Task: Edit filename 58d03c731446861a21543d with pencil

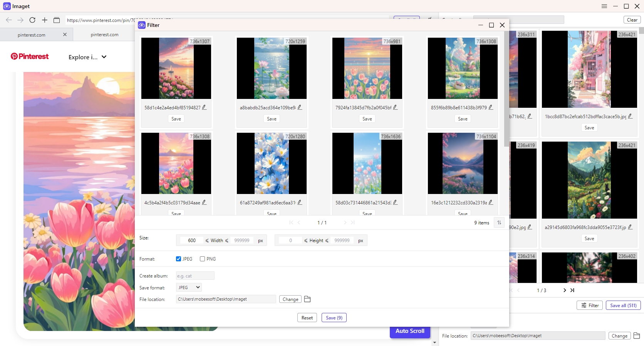Action: [x=395, y=202]
